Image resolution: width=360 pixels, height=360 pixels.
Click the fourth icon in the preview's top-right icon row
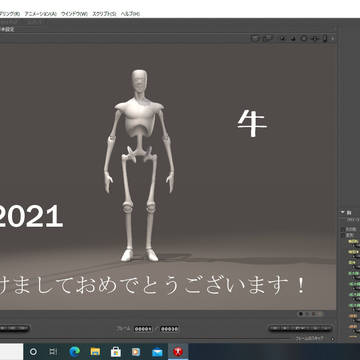(293, 38)
